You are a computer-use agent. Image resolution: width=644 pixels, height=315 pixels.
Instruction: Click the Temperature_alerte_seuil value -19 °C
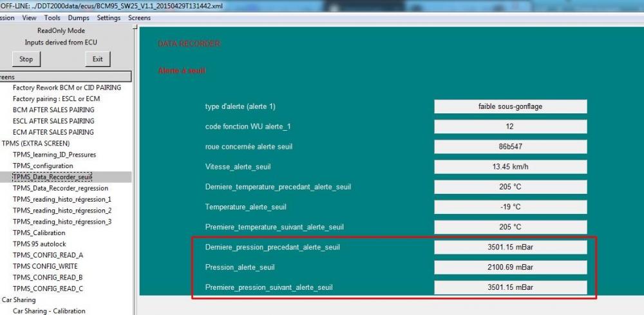[511, 207]
